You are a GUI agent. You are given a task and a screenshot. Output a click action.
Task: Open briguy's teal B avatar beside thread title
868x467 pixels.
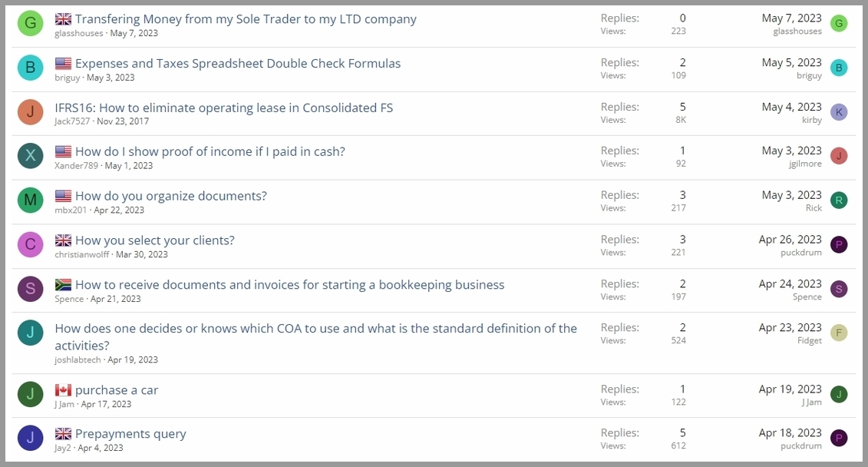click(31, 68)
